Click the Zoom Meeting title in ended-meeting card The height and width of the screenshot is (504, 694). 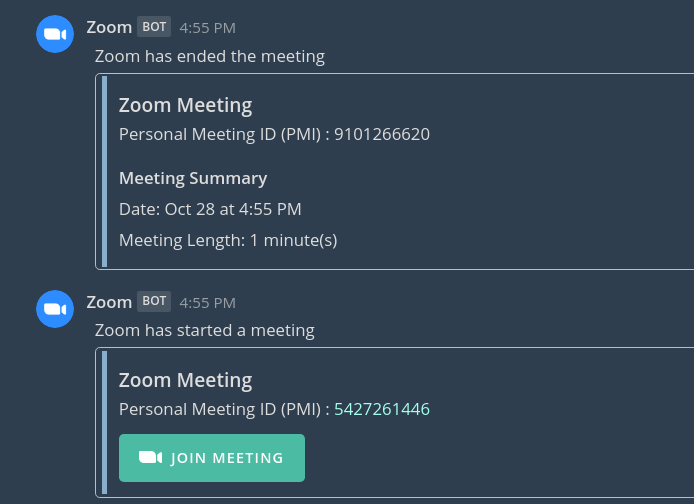(x=185, y=106)
